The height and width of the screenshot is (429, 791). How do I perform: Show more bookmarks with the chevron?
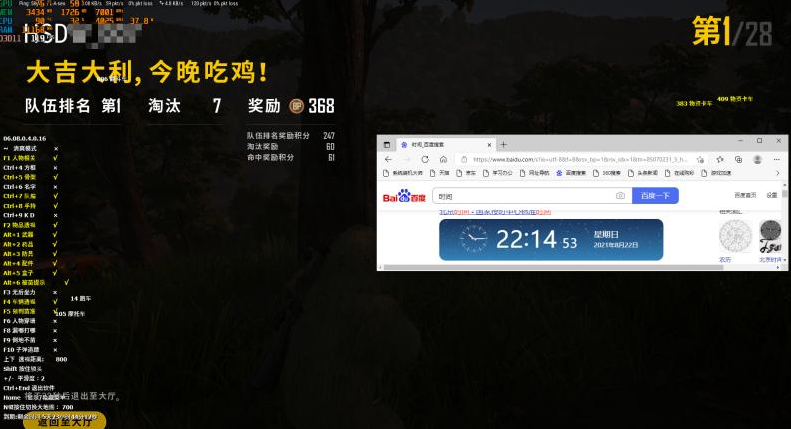tap(777, 173)
